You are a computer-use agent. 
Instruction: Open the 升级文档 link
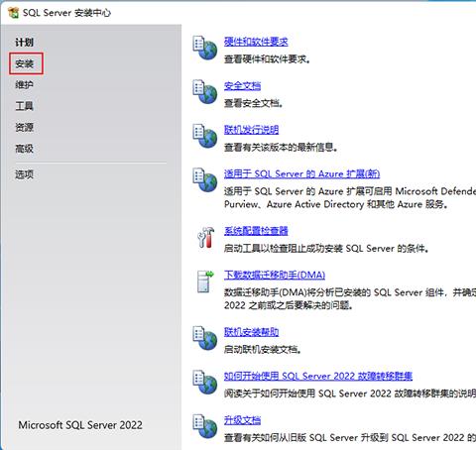[242, 420]
